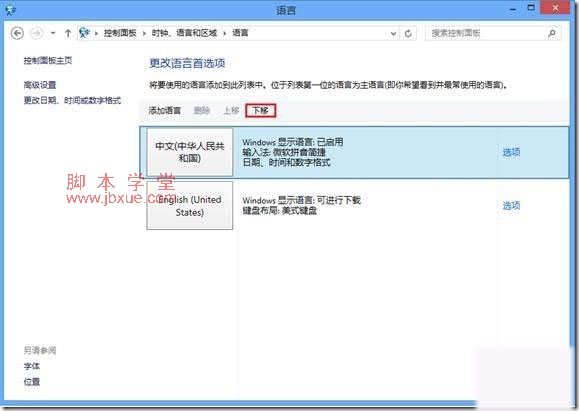Click '输入法: 微软拼音简捷' text
Screen dimensions: 579x411
(284, 152)
